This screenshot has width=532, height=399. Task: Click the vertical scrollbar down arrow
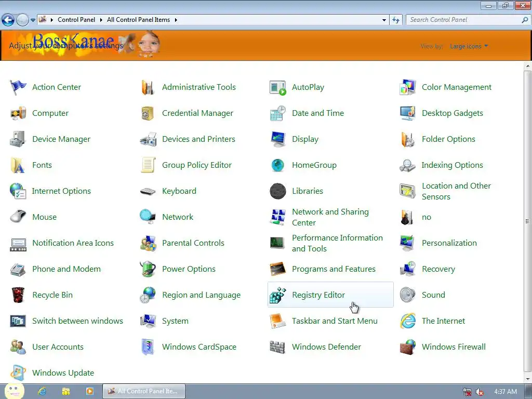(528, 379)
